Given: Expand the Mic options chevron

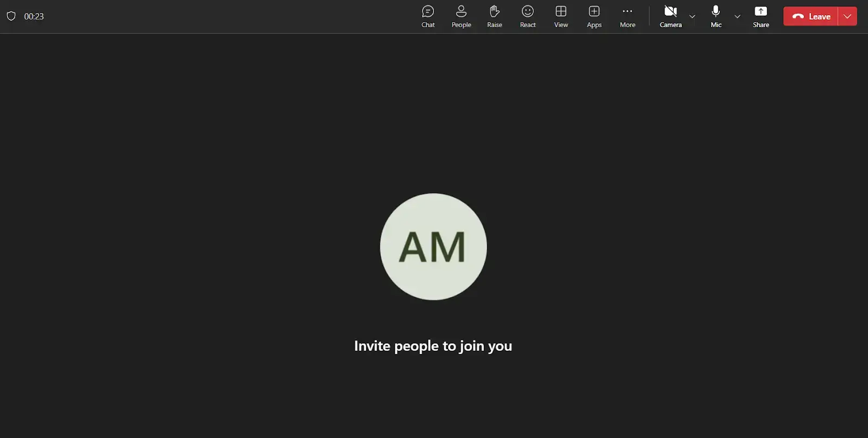Looking at the screenshot, I should tap(737, 16).
